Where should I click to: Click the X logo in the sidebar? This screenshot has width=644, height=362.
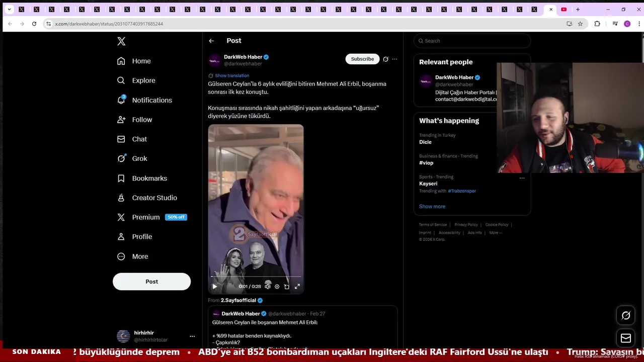pyautogui.click(x=121, y=41)
